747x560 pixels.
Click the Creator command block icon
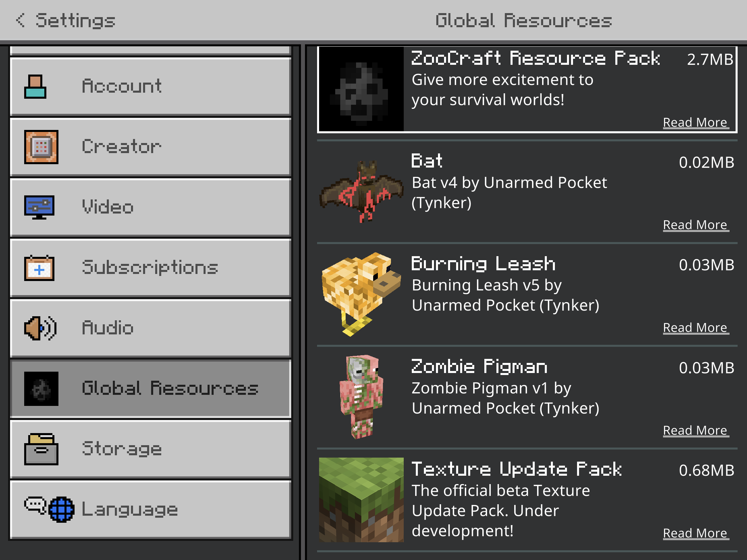tap(41, 147)
